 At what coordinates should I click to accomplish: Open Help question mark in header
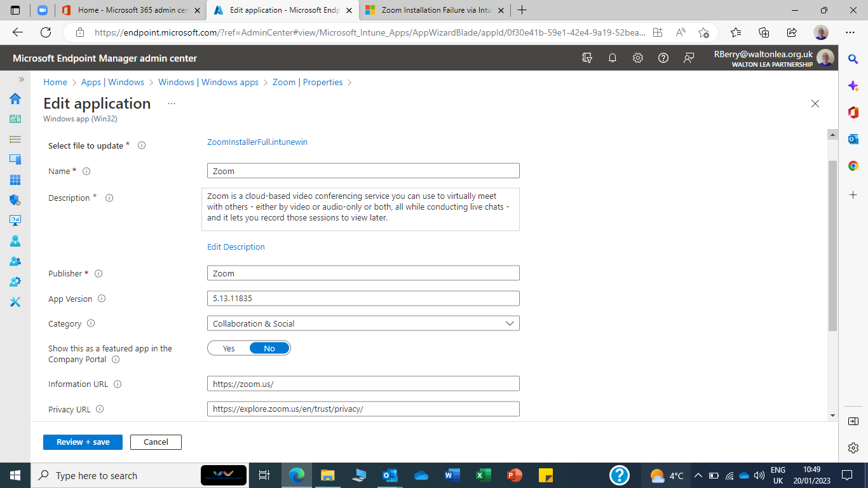pyautogui.click(x=663, y=58)
